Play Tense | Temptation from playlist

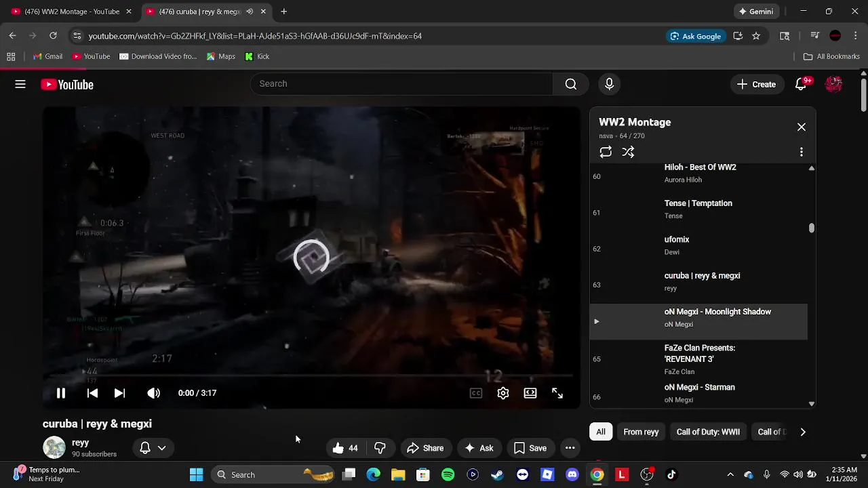point(698,213)
